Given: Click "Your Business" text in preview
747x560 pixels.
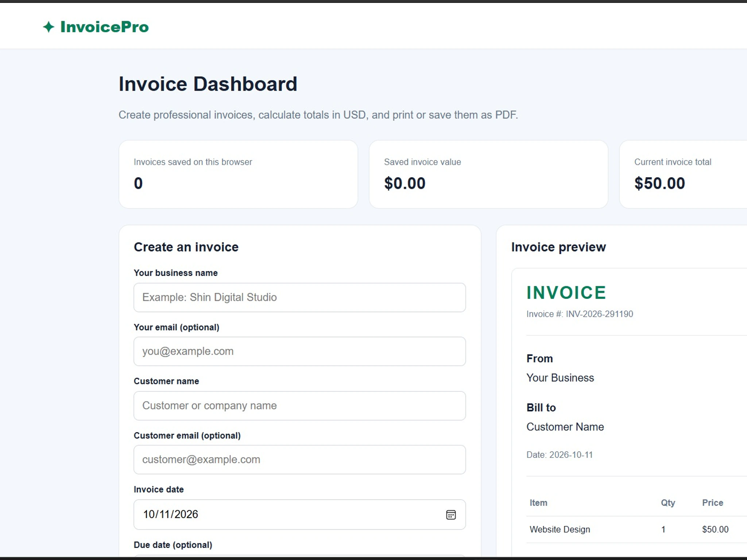Looking at the screenshot, I should (x=560, y=378).
